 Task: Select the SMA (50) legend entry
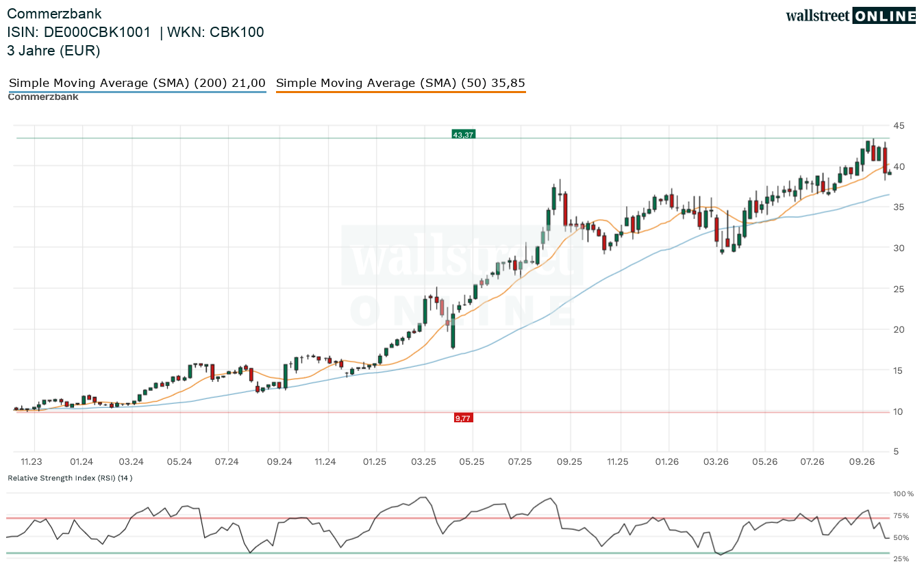click(401, 83)
